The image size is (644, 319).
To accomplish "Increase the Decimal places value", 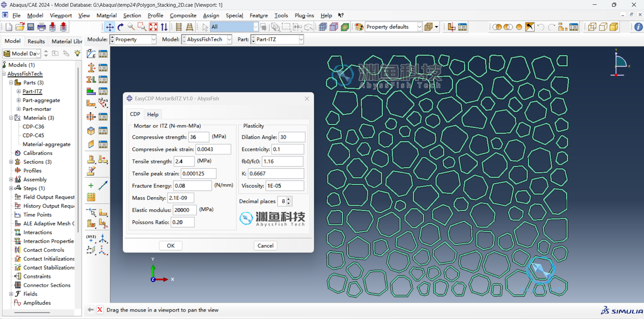I will [289, 199].
